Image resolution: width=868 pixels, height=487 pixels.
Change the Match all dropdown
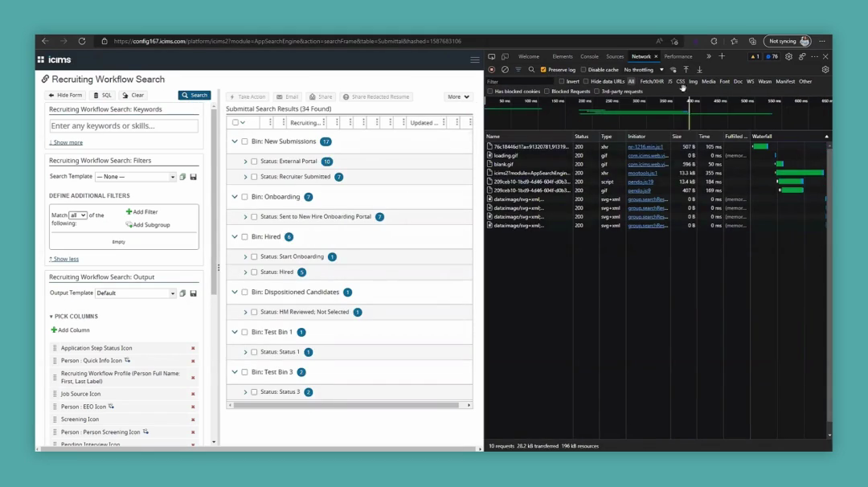(77, 215)
